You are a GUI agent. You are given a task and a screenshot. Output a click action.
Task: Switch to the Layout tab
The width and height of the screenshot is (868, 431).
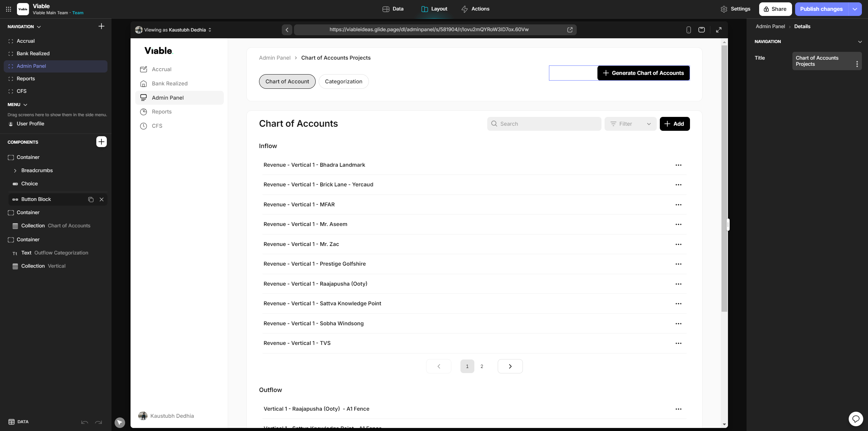(x=434, y=9)
